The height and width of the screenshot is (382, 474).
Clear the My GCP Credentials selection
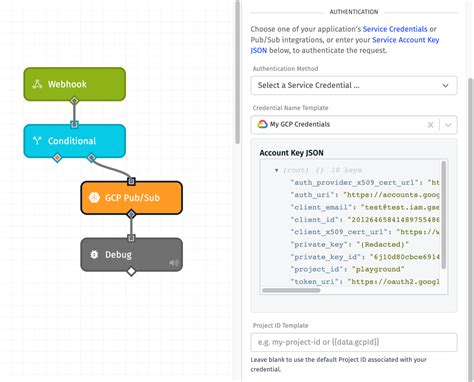pyautogui.click(x=430, y=125)
